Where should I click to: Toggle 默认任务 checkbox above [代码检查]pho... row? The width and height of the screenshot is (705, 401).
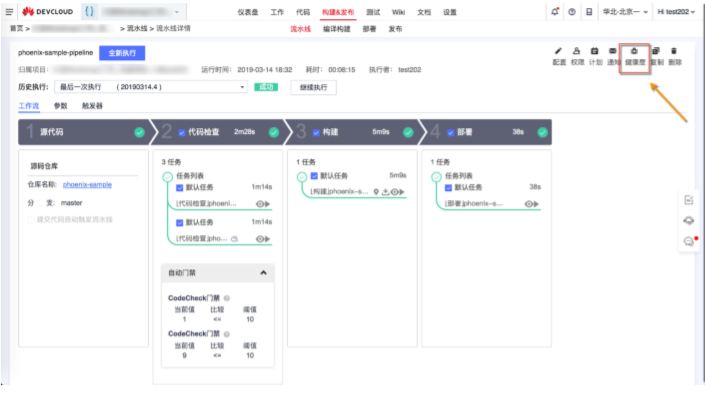pyautogui.click(x=179, y=223)
